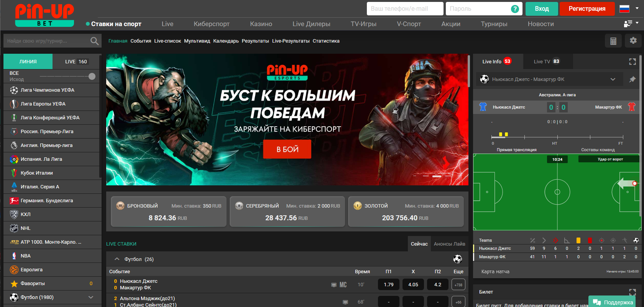Open the Мультивид submenu link
The image size is (644, 307).
197,41
